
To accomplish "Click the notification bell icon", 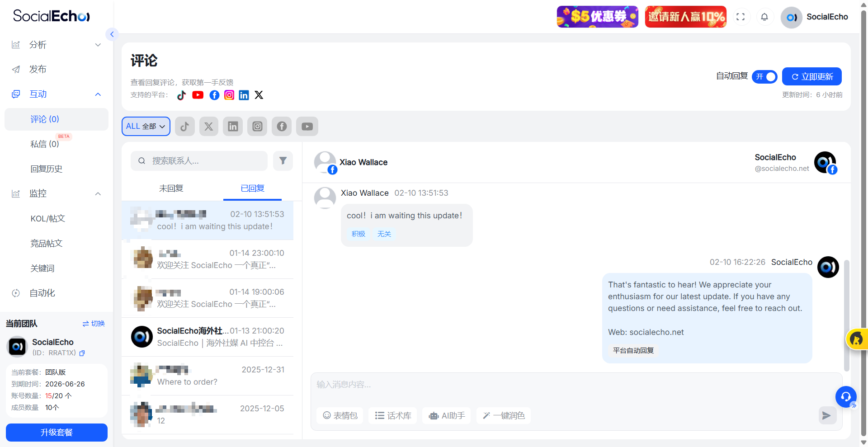I will click(764, 17).
